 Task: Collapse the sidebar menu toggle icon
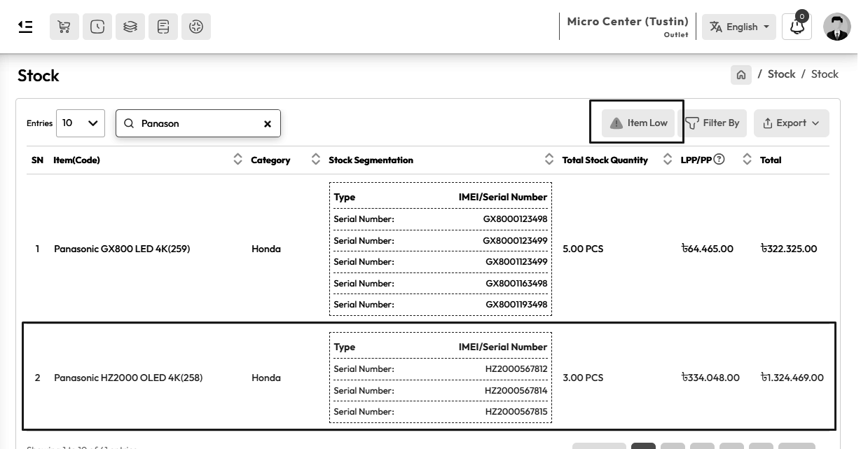coord(25,27)
